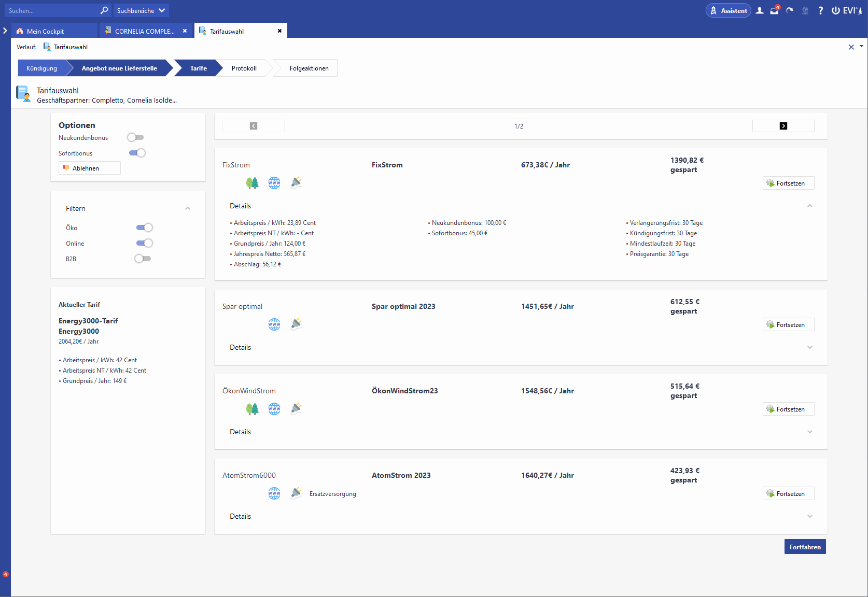Click the green eco tree icon on FixStrom
This screenshot has height=597, width=868.
[252, 182]
